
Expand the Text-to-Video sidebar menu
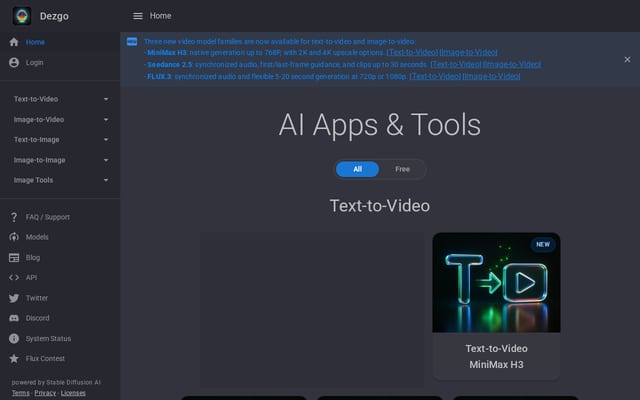pyautogui.click(x=60, y=99)
